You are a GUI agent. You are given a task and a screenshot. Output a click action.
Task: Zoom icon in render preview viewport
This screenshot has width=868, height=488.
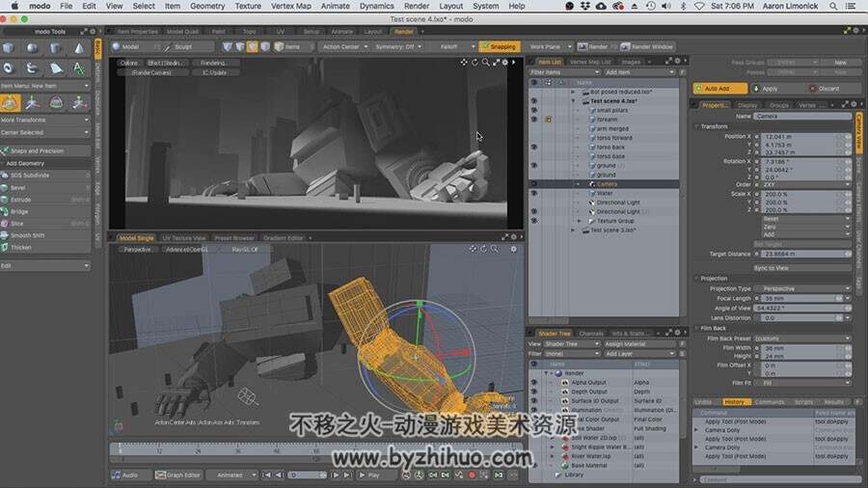[485, 63]
